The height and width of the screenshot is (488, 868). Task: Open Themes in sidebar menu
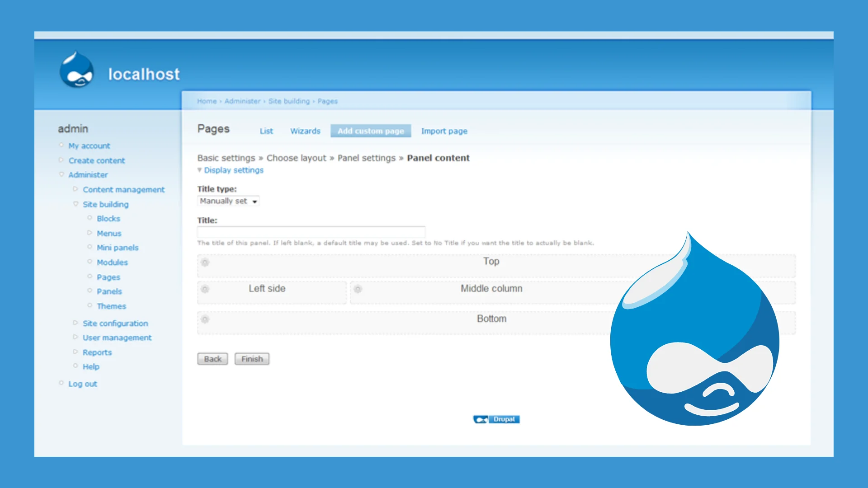(111, 306)
